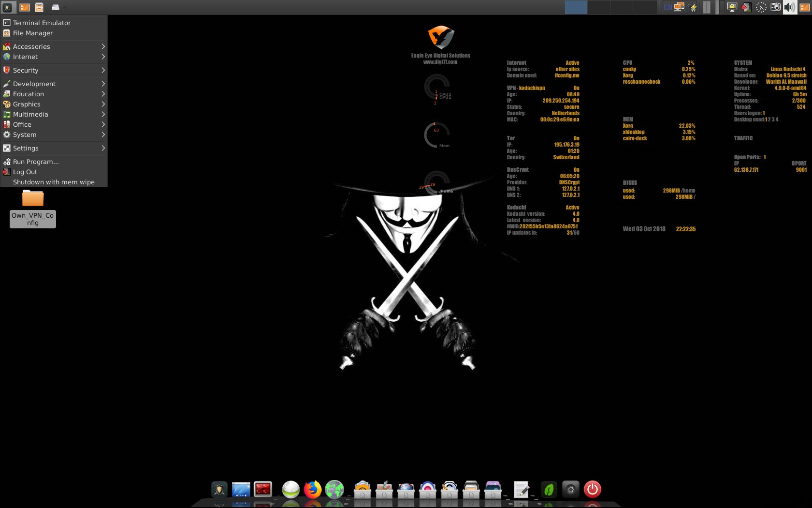The image size is (812, 508).
Task: Click Run Program... entry
Action: coord(36,162)
